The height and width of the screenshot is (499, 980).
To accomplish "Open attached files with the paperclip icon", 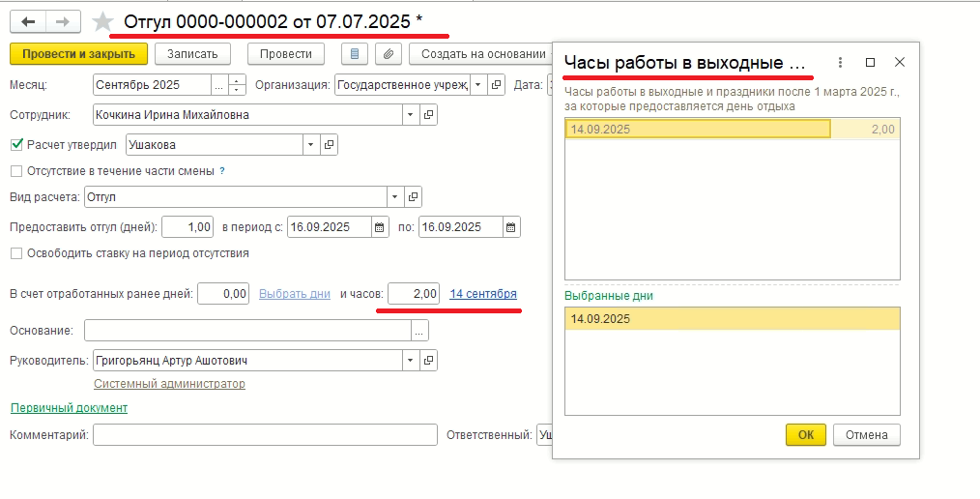I will (x=389, y=54).
